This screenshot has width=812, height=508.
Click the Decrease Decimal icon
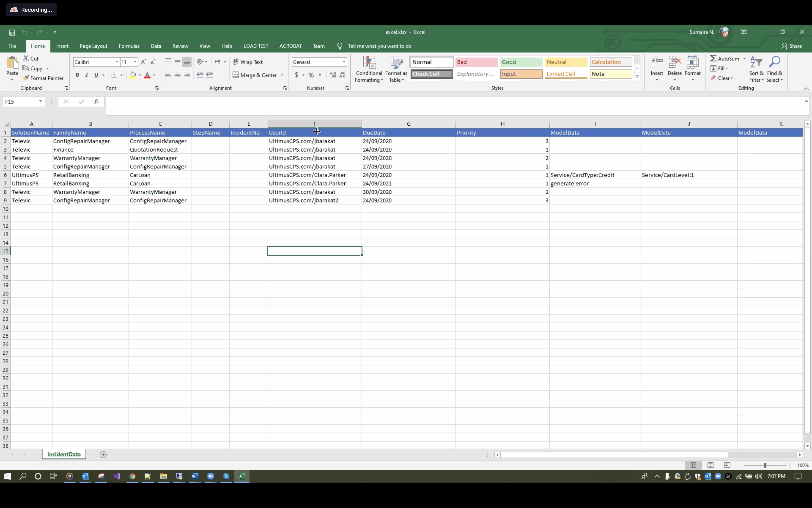tap(343, 75)
